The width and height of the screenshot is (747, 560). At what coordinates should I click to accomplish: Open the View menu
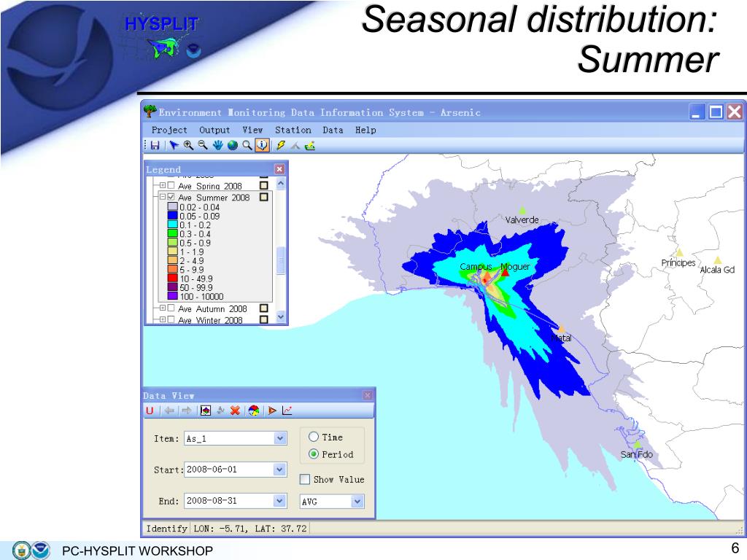pyautogui.click(x=252, y=130)
